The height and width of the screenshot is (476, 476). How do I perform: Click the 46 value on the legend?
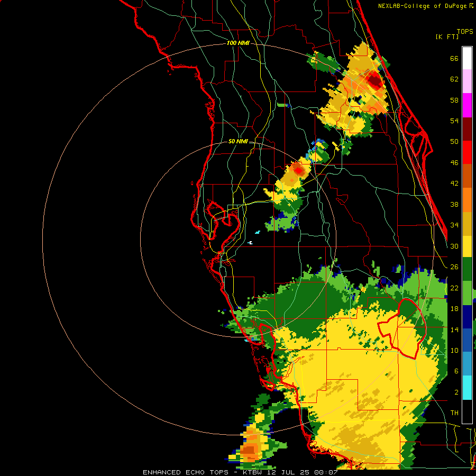tap(454, 163)
